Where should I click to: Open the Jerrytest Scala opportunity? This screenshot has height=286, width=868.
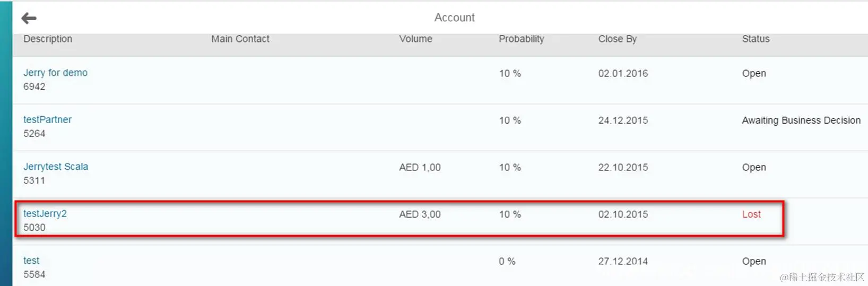(x=56, y=167)
